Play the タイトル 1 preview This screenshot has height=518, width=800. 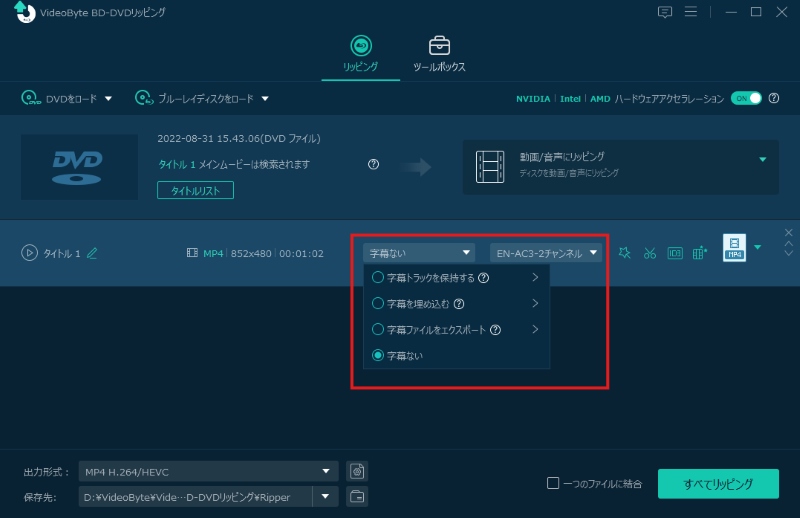(29, 253)
